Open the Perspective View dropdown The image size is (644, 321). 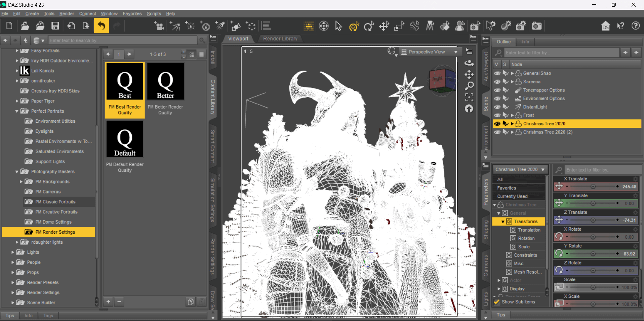point(430,52)
